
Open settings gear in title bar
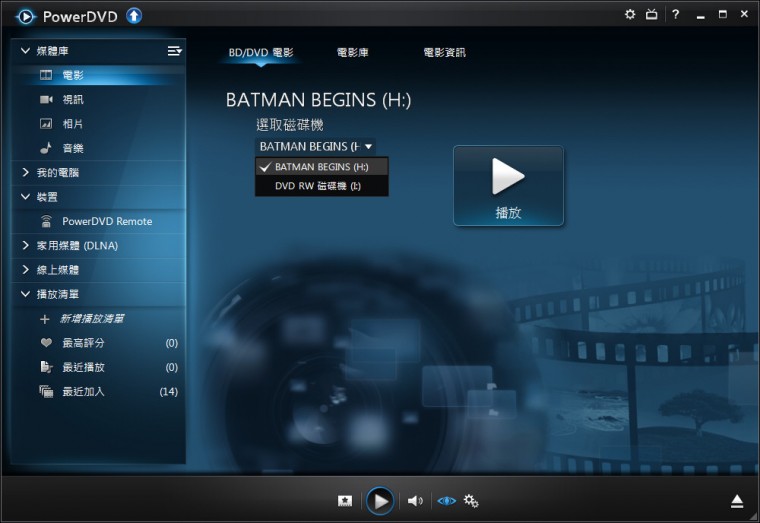tap(630, 14)
